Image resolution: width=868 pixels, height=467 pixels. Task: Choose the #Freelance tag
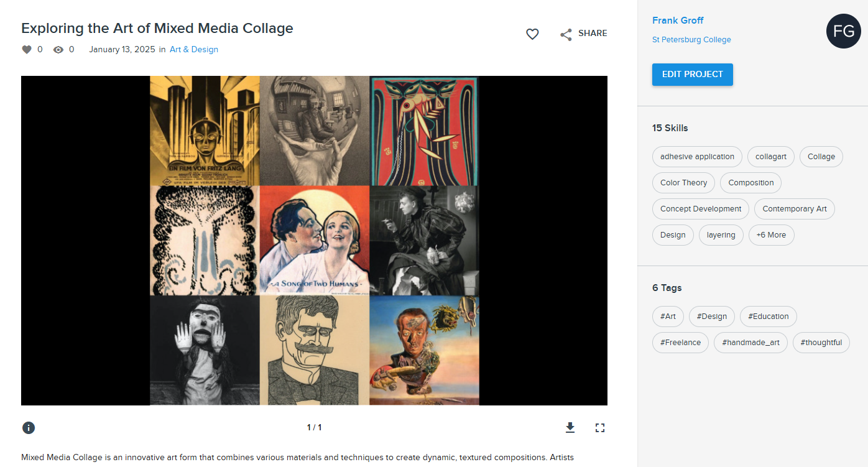point(680,343)
